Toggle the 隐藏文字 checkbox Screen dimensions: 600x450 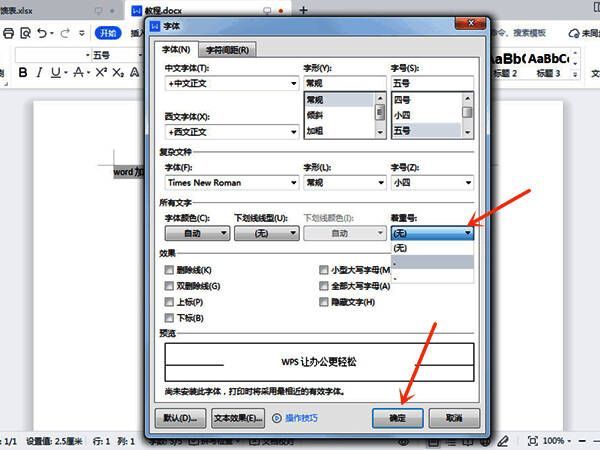[x=325, y=301]
